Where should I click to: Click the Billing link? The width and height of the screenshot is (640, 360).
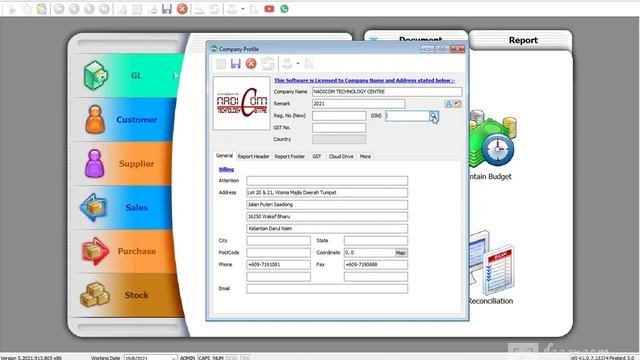(226, 169)
